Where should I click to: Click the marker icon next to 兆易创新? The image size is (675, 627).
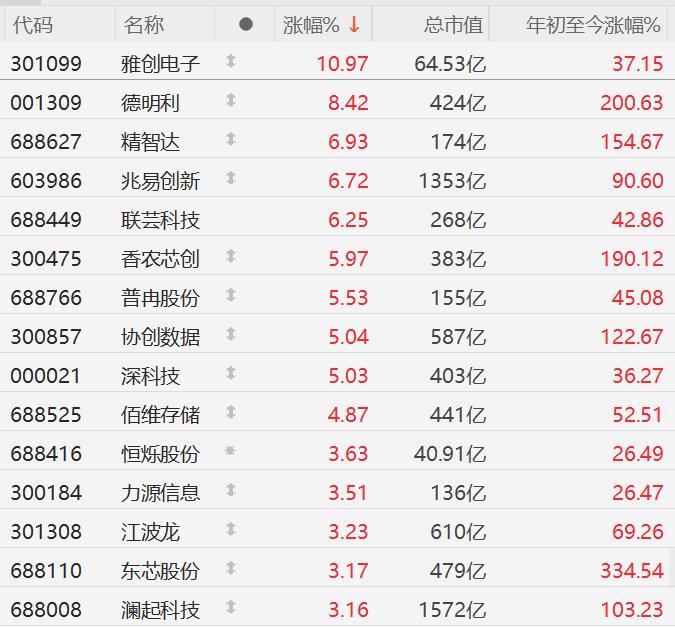pos(231,178)
